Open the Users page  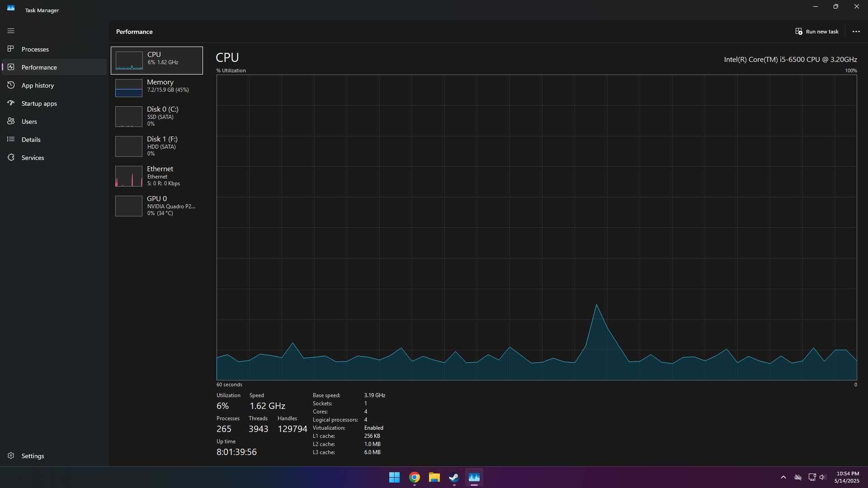(x=54, y=121)
